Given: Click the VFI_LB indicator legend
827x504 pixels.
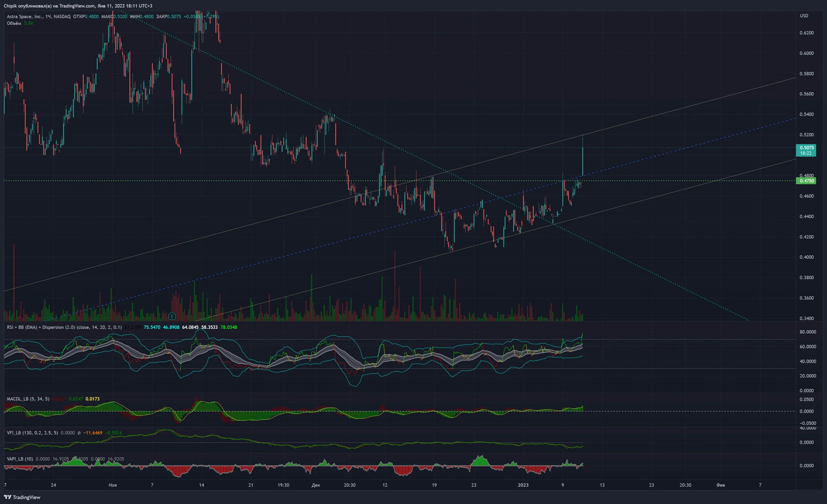Looking at the screenshot, I should pyautogui.click(x=32, y=433).
